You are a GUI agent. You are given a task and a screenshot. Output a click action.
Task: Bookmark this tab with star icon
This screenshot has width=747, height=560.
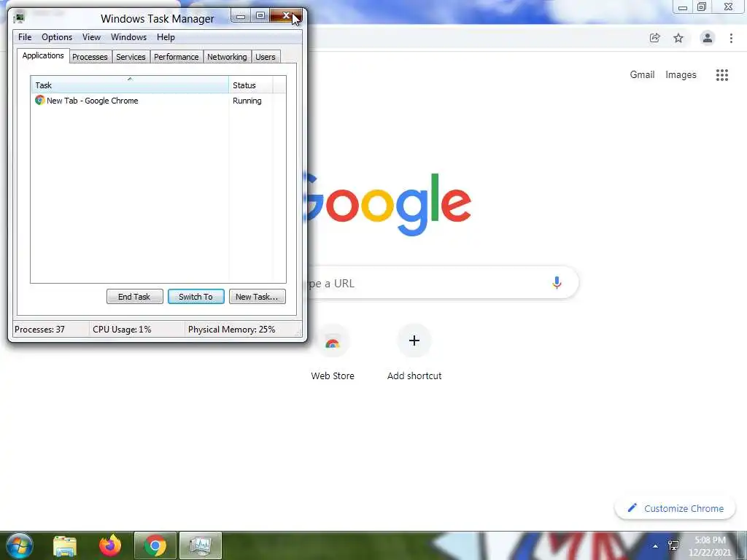[x=678, y=38]
